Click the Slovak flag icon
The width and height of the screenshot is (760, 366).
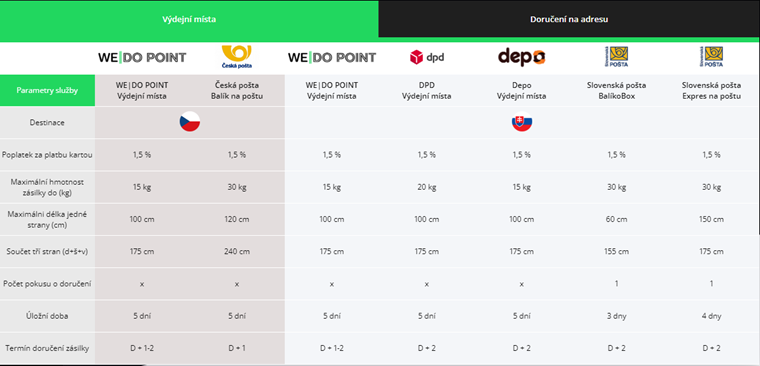pos(522,122)
